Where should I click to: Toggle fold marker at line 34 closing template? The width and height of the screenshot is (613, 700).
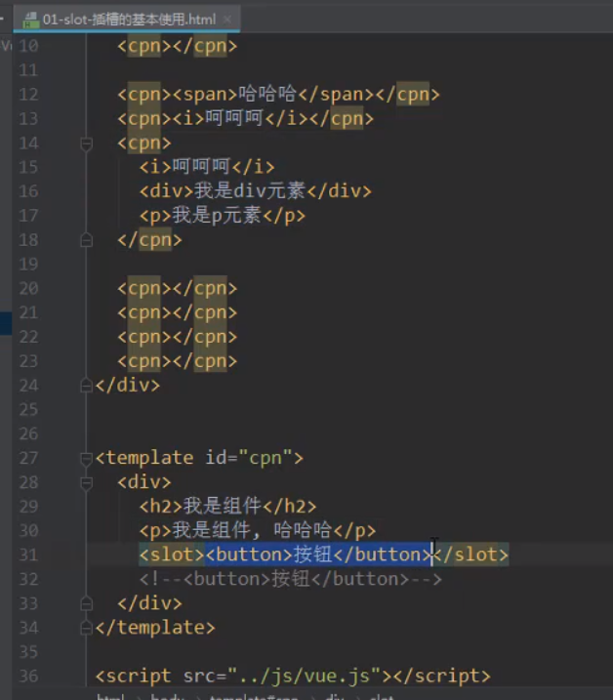(86, 628)
